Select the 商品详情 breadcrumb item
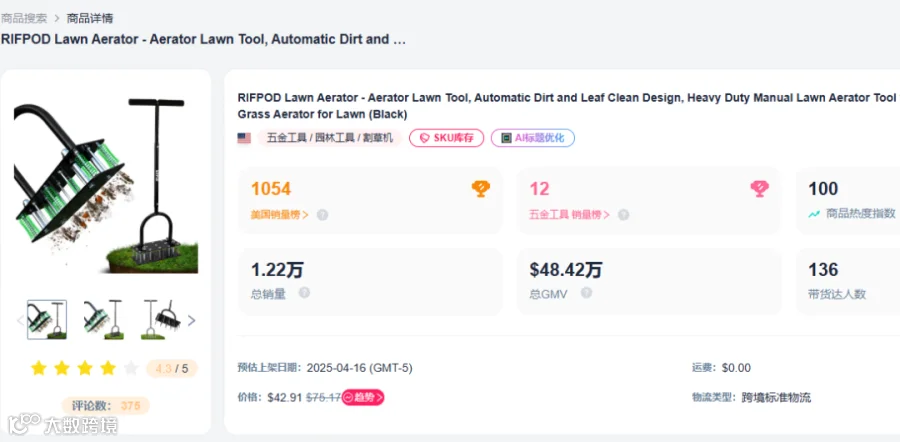Image resolution: width=900 pixels, height=442 pixels. (90, 18)
